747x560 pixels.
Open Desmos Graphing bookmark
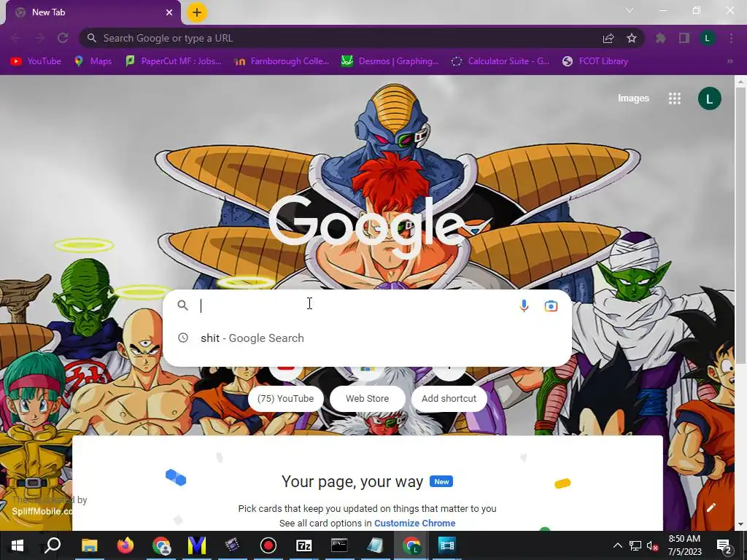pyautogui.click(x=390, y=61)
